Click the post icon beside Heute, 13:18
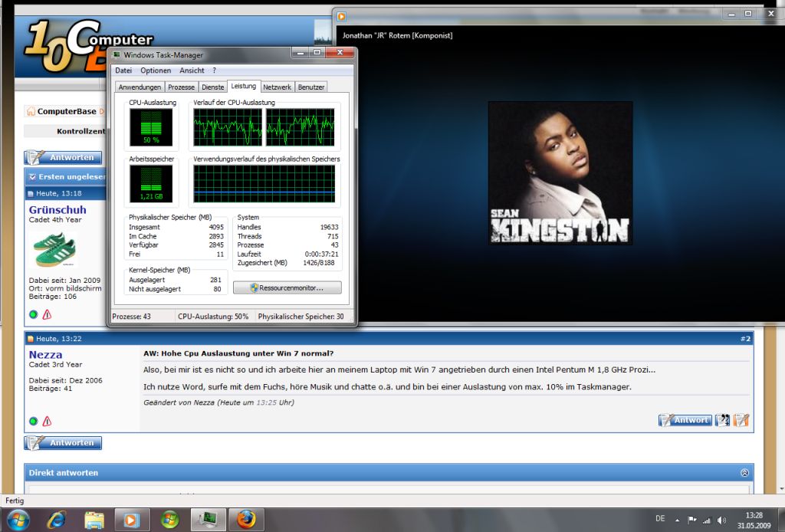The width and height of the screenshot is (785, 532). pos(31,193)
